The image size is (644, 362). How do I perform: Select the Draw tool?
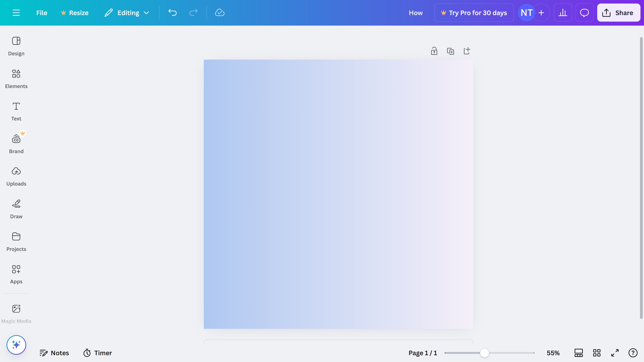click(x=16, y=209)
